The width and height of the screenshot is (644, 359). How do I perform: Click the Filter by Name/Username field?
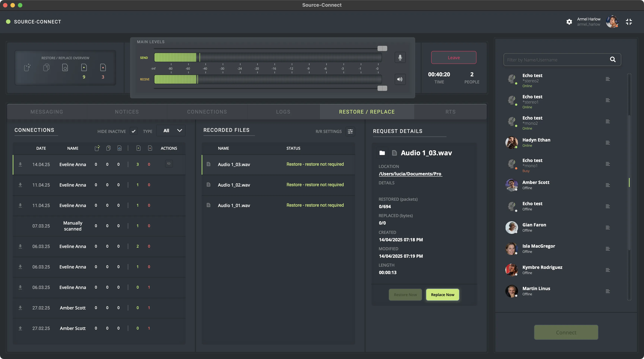[x=562, y=60]
